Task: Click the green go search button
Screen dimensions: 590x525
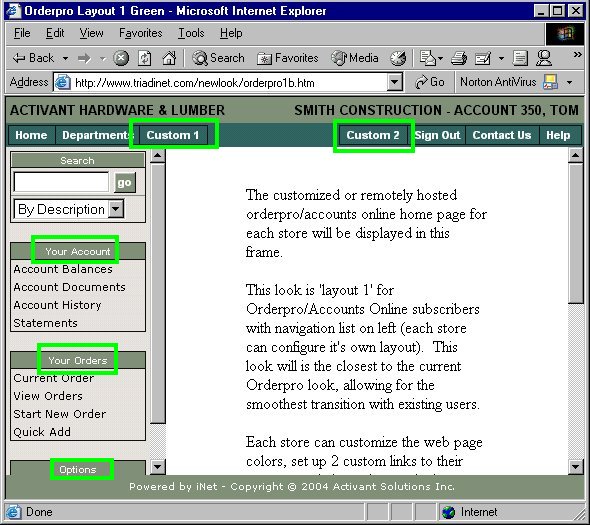Action: pos(125,183)
